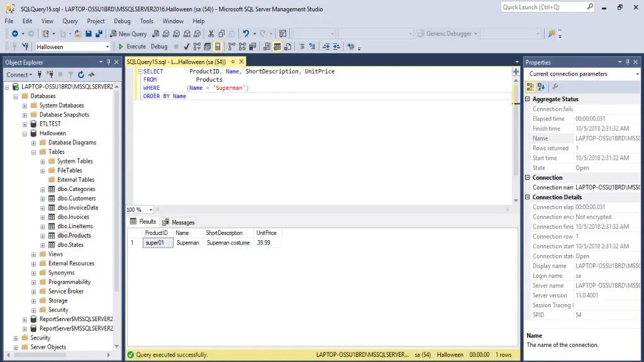Open the File menu

click(x=9, y=21)
